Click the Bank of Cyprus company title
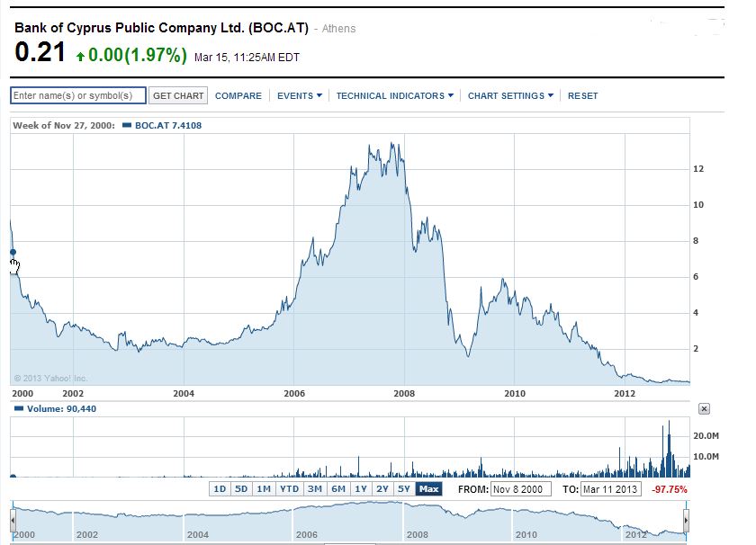The image size is (756, 545). [x=161, y=28]
